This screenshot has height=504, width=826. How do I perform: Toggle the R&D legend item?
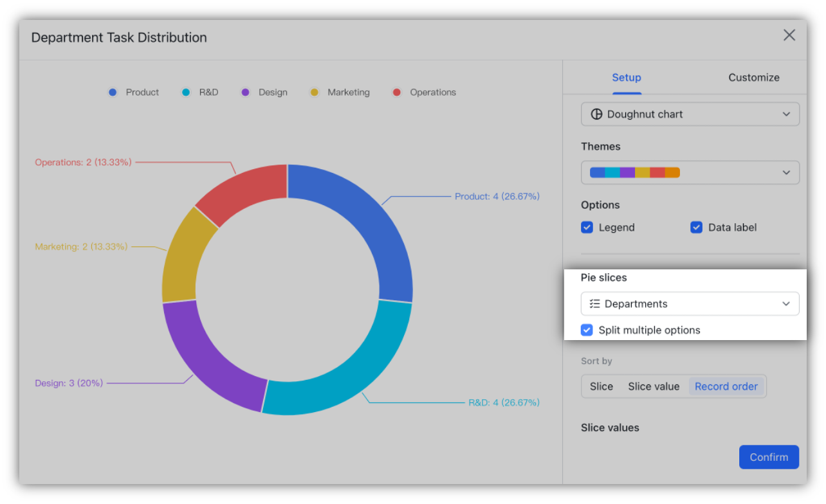point(199,93)
